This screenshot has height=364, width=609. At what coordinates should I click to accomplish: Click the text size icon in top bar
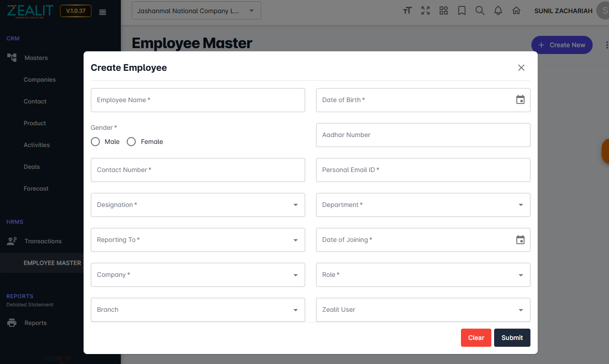click(407, 10)
